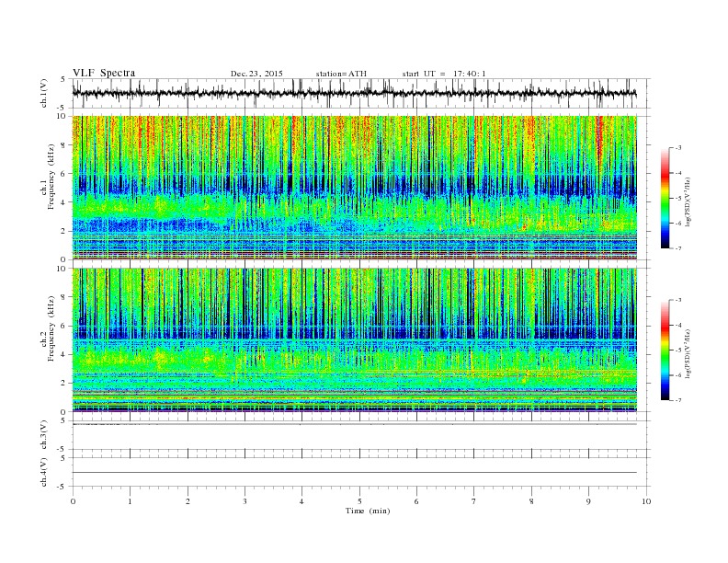
Task: Select the "start UT = 17:40: 1" text
Action: (x=444, y=74)
